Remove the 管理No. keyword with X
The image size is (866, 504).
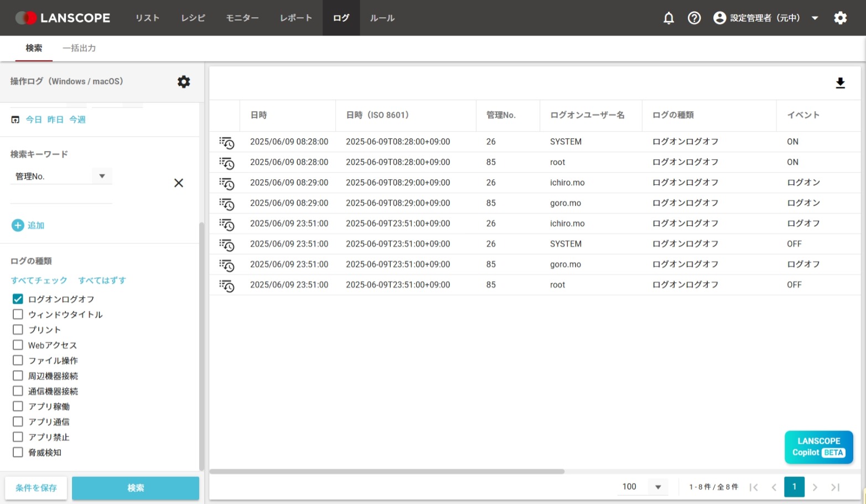[178, 183]
